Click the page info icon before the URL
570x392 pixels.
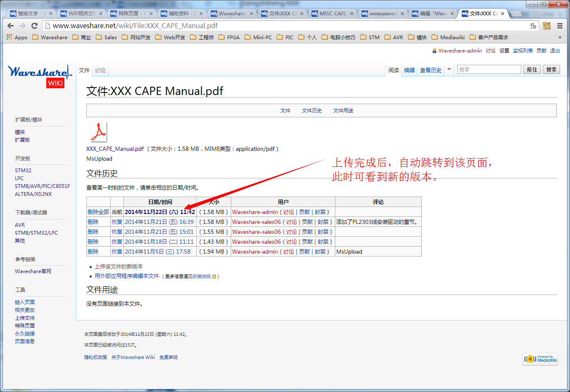pyautogui.click(x=47, y=26)
